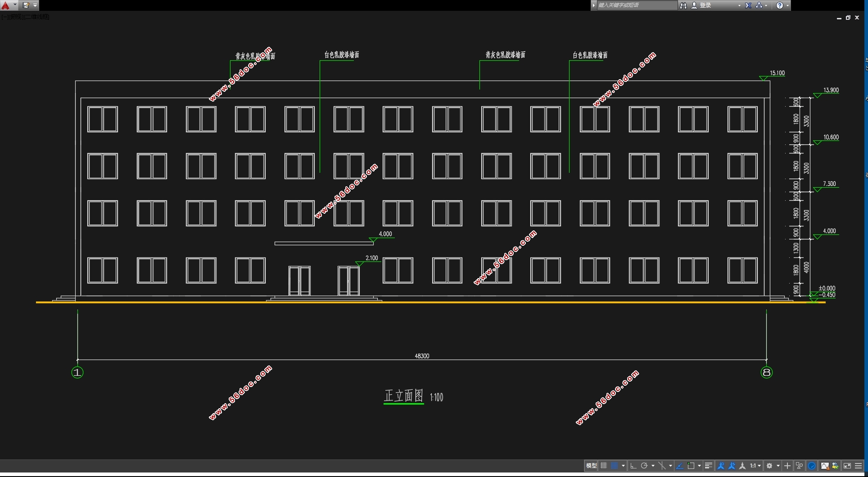Image resolution: width=868 pixels, height=477 pixels.
Task: Open the annotation scale 1:1 dropdown
Action: click(755, 466)
